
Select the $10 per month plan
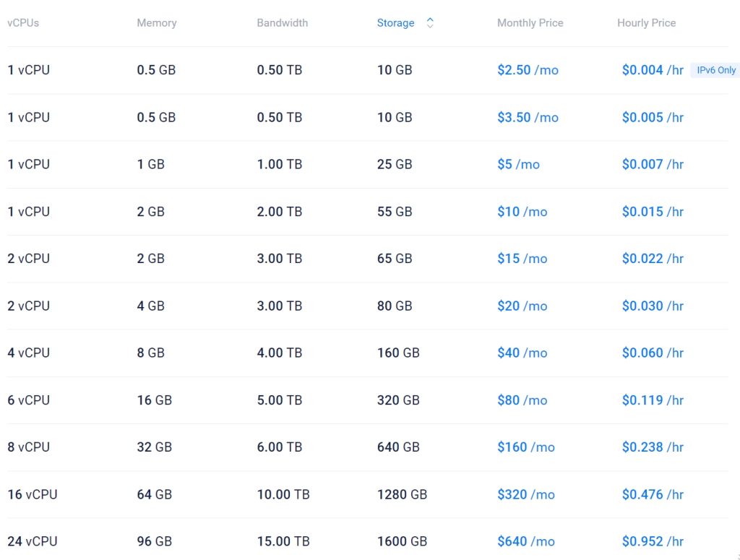pyautogui.click(x=522, y=211)
